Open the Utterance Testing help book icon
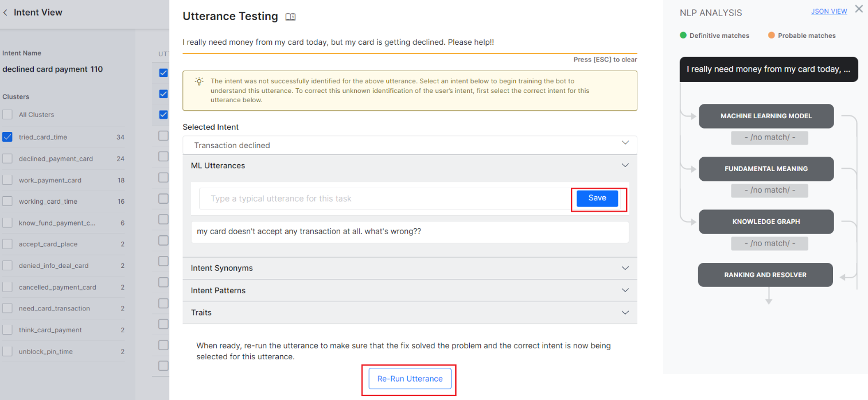This screenshot has height=400, width=868. pos(290,17)
